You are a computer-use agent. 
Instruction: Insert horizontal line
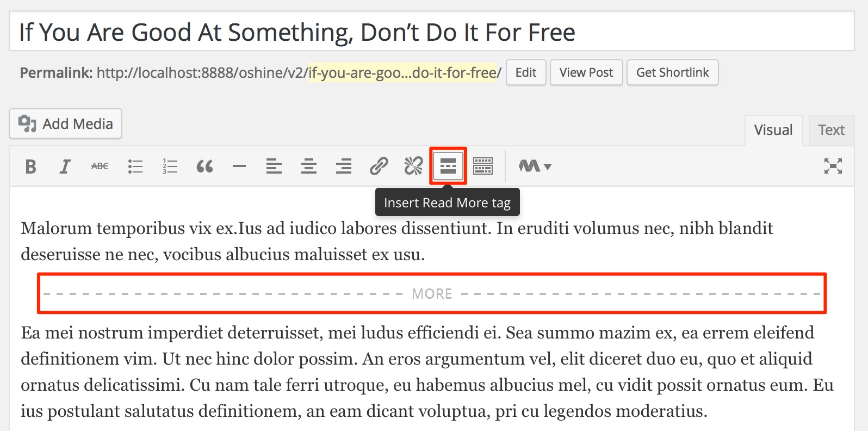[239, 166]
